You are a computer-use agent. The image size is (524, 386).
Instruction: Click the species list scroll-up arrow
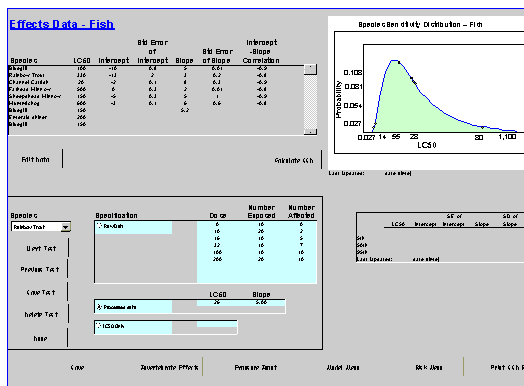pos(310,70)
